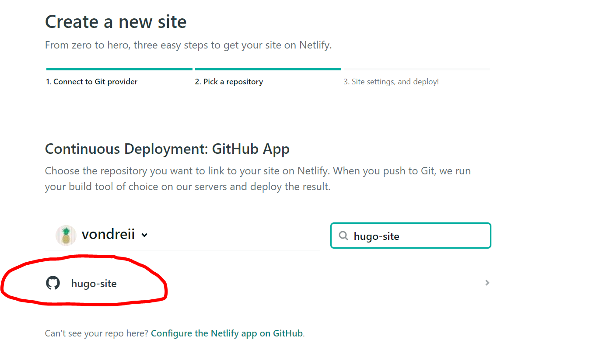609x364 pixels.
Task: Select step 3 Site settings, and deploy!
Action: (391, 82)
